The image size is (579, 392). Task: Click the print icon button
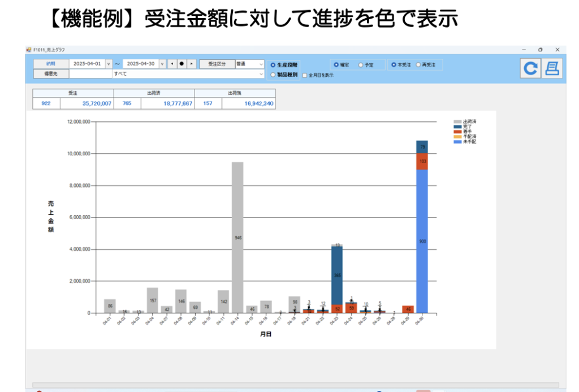click(551, 68)
